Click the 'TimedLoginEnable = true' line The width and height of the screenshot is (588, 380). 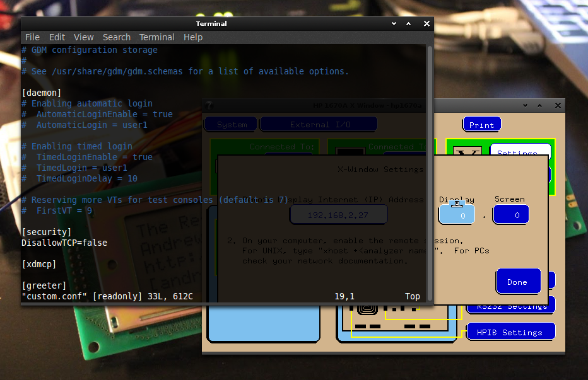tap(87, 157)
